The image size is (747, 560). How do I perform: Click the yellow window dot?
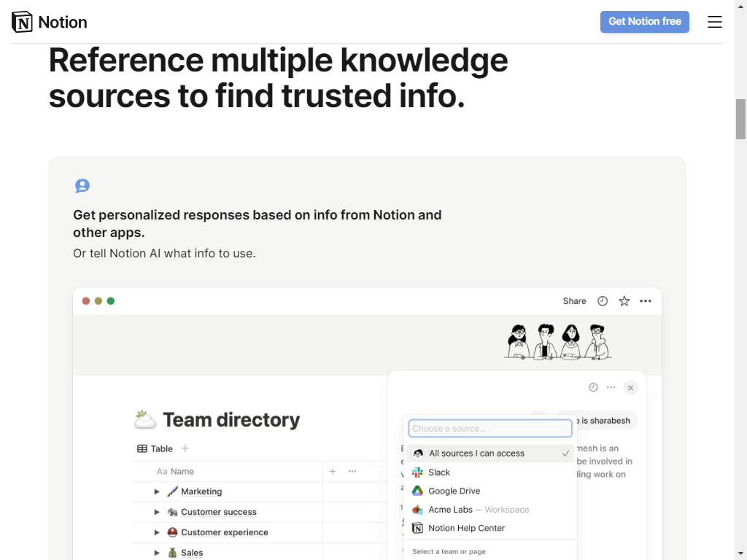[98, 301]
